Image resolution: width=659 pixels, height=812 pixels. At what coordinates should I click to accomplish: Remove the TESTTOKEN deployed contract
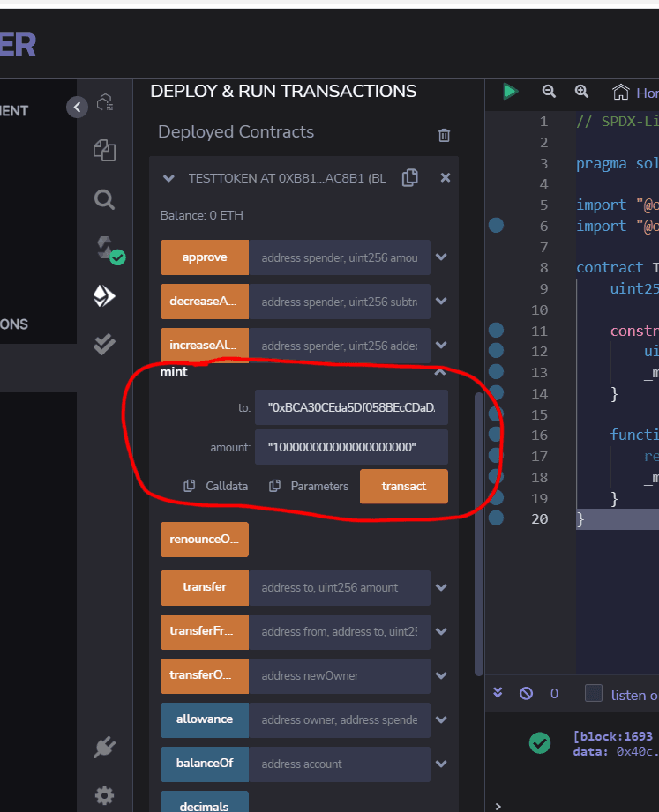point(445,177)
